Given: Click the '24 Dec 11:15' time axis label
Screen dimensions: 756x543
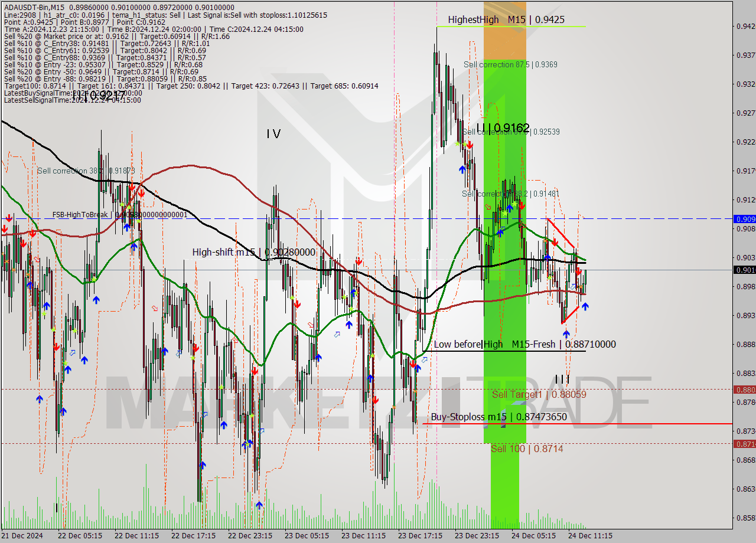Looking at the screenshot, I should pos(590,536).
